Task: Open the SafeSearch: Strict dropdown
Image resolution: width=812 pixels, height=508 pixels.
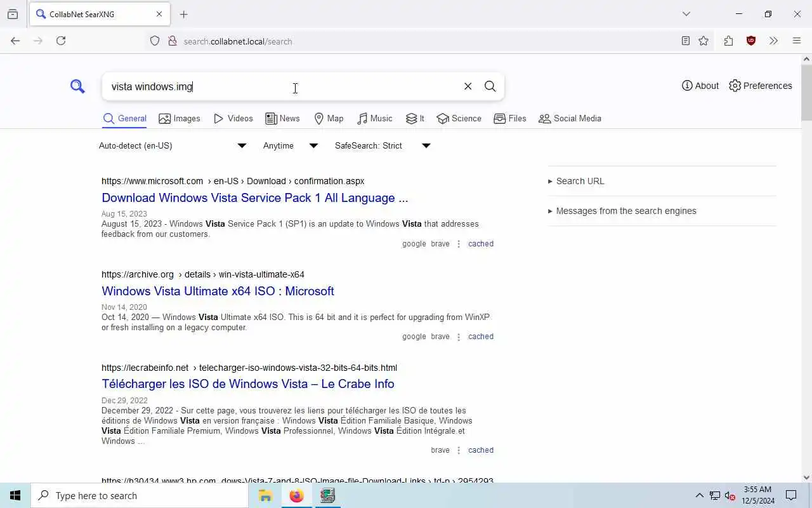Action: [383, 145]
